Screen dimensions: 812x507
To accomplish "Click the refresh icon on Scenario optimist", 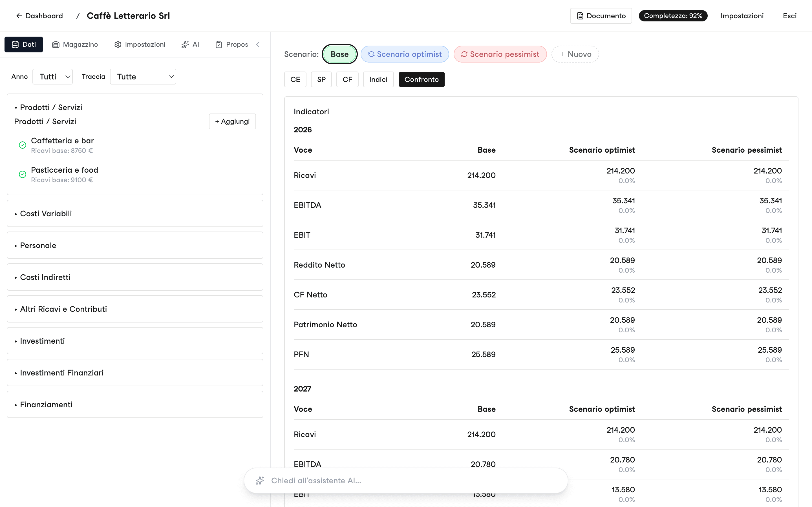I will click(x=371, y=54).
